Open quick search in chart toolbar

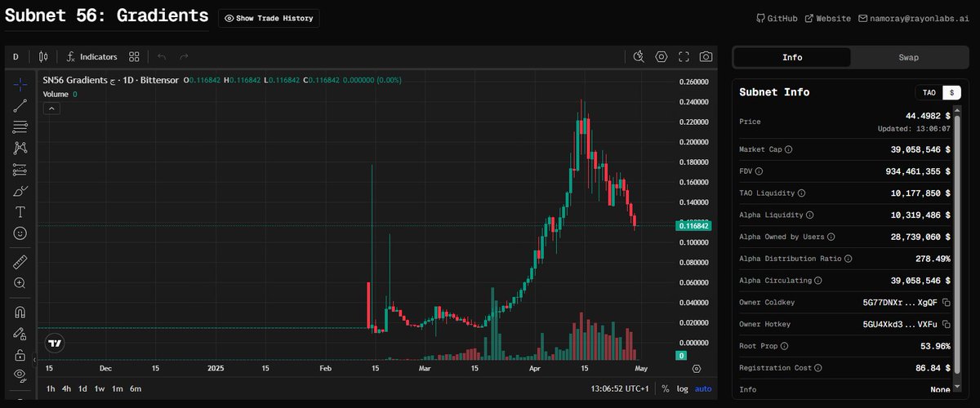coord(639,57)
